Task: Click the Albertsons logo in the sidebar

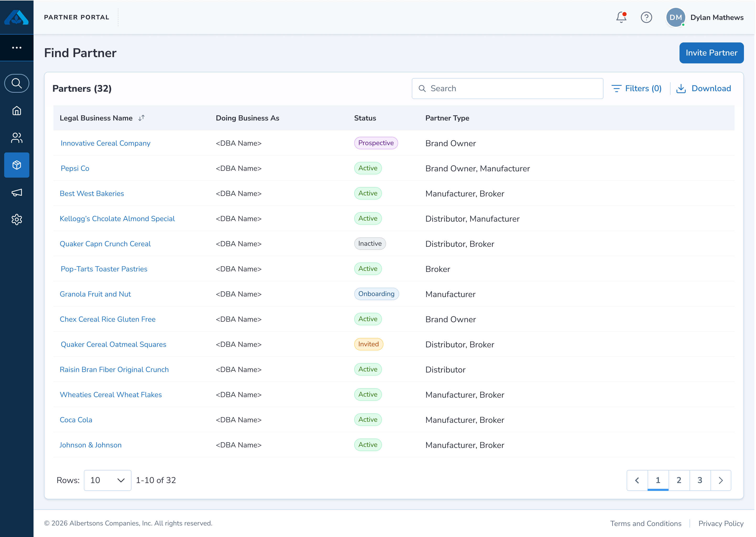Action: [17, 17]
